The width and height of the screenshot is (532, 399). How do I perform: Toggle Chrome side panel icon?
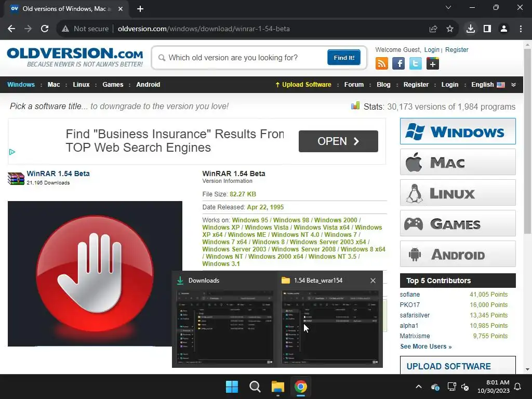tap(487, 29)
